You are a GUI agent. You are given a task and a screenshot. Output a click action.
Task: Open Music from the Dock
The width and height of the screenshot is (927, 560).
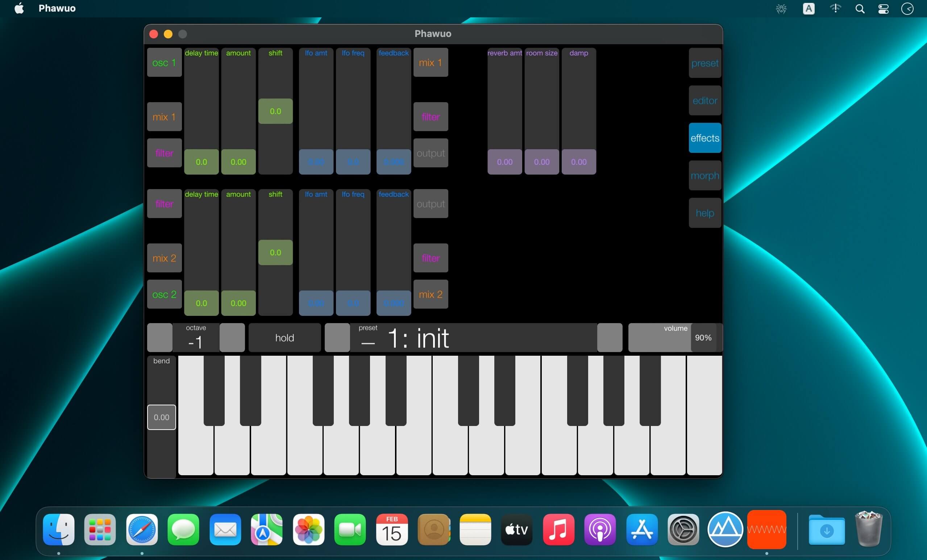pyautogui.click(x=558, y=530)
